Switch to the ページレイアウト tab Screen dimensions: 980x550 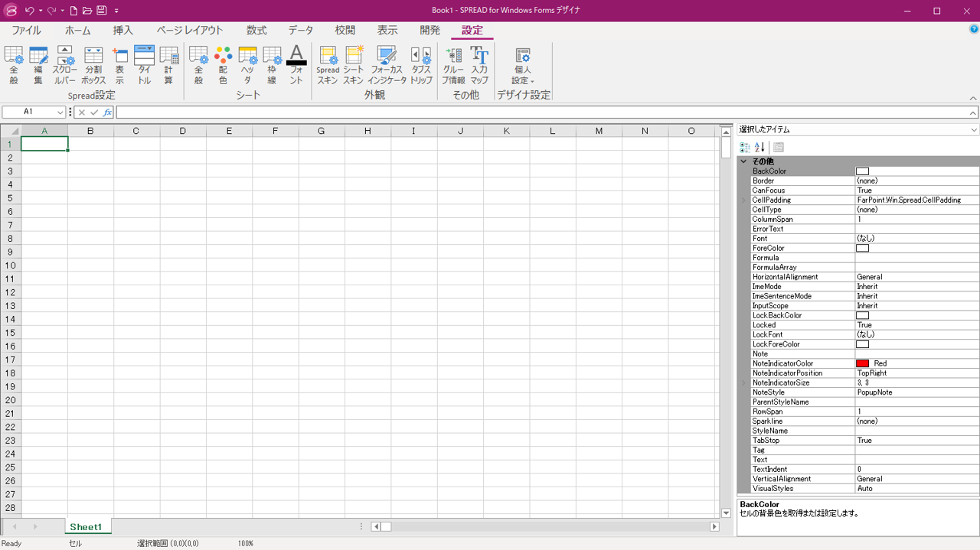click(190, 31)
